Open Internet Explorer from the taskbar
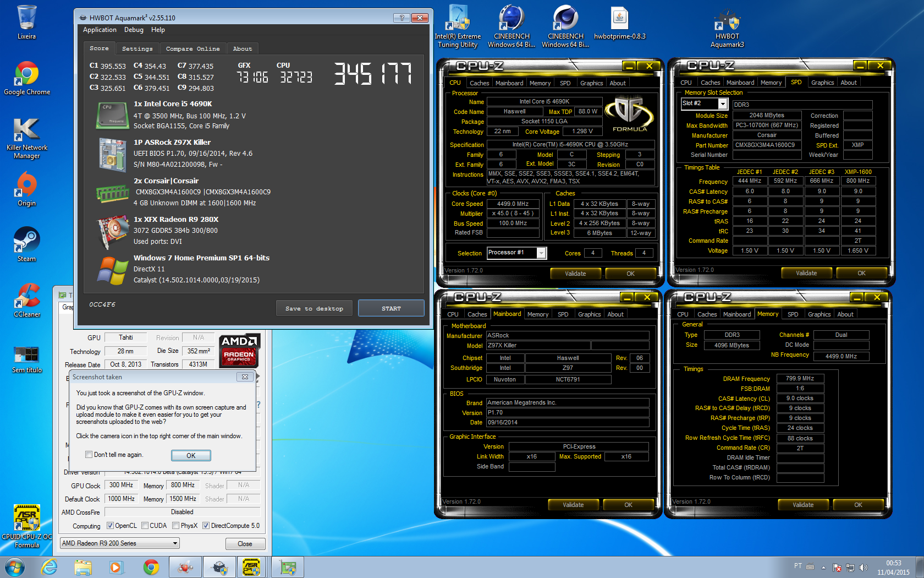This screenshot has height=578, width=924. 50,567
